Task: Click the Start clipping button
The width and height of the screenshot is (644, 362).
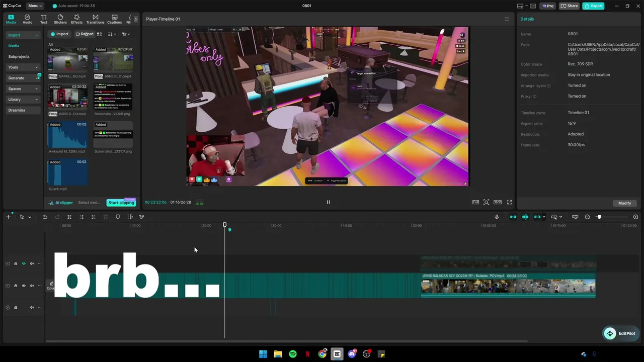Action: [121, 203]
